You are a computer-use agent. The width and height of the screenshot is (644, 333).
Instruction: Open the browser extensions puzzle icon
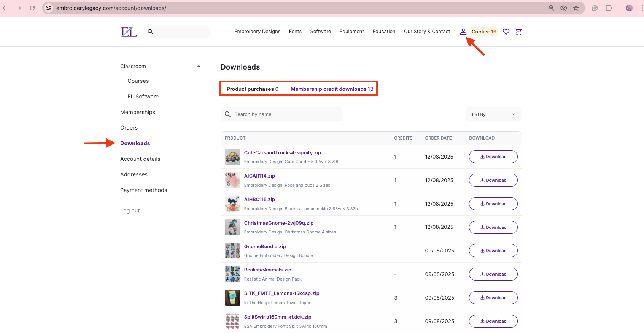pyautogui.click(x=609, y=8)
